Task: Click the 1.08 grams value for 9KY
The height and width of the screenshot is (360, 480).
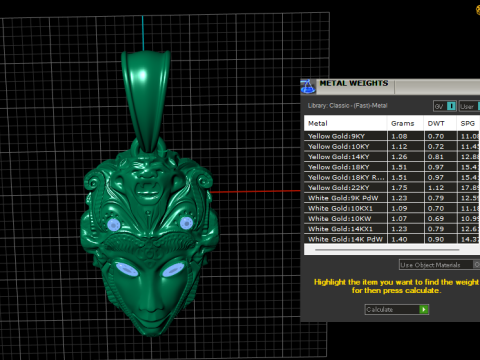Action: pyautogui.click(x=399, y=136)
